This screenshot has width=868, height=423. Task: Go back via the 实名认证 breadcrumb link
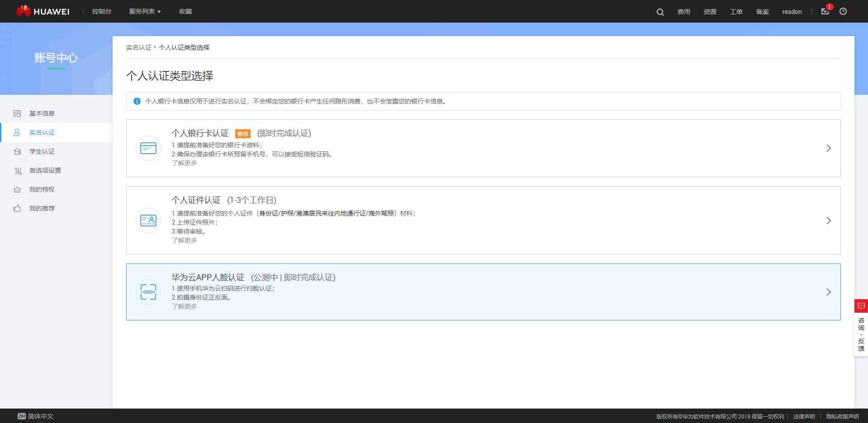[x=139, y=47]
